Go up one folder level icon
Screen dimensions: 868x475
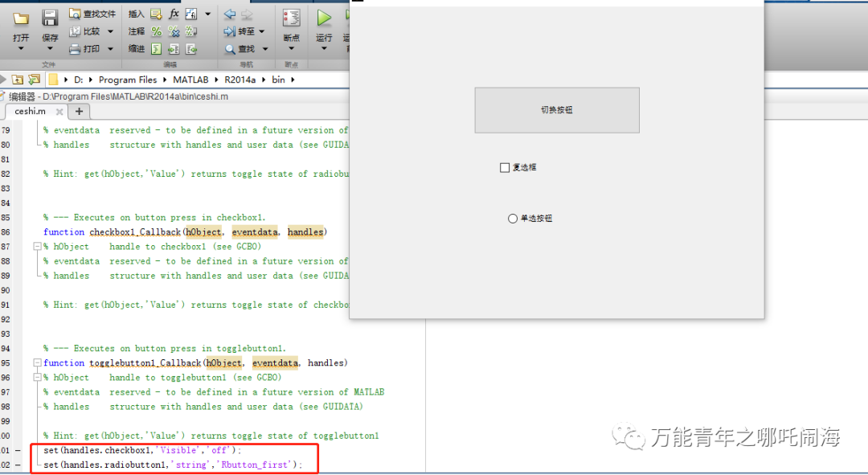tap(17, 80)
